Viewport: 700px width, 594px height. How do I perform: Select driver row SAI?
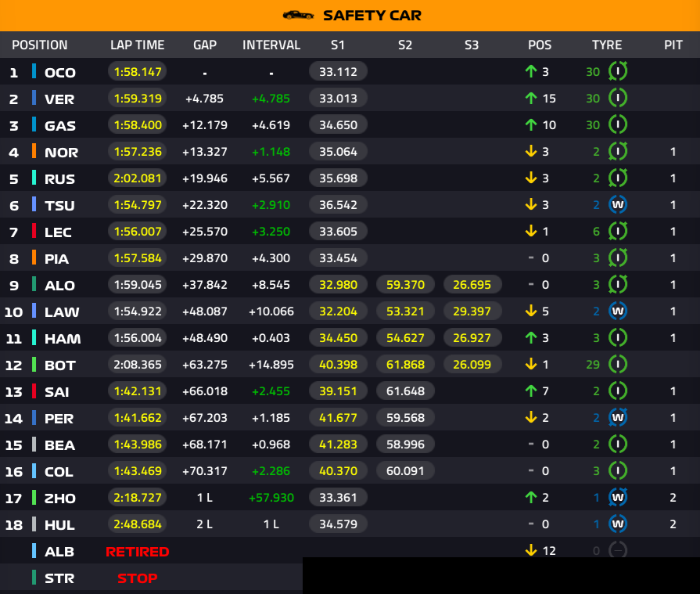click(x=60, y=391)
